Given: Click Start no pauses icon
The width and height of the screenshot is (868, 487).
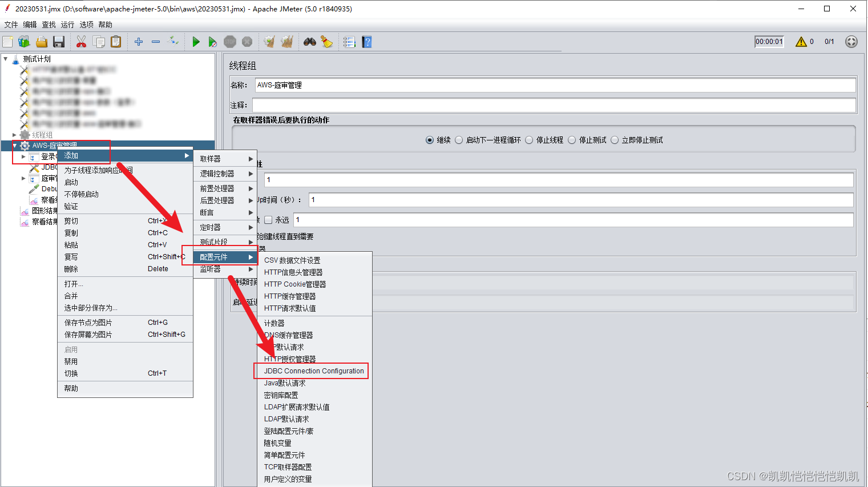Looking at the screenshot, I should (212, 42).
